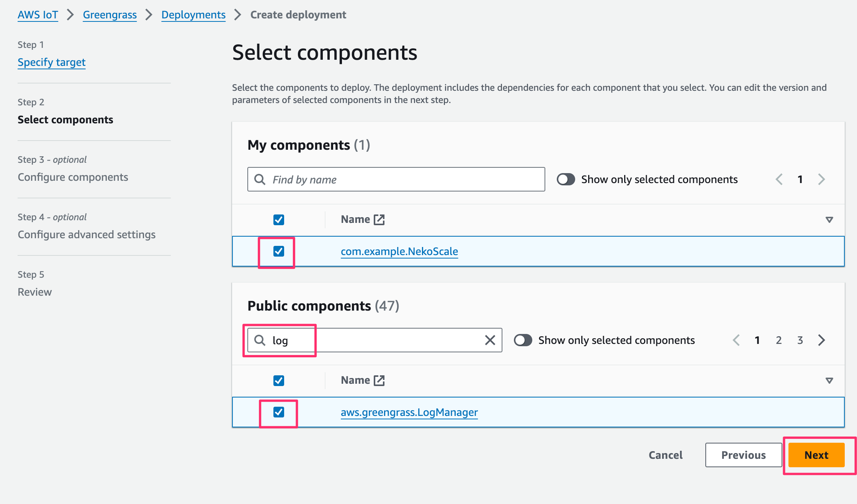Open the AWS IoT breadcrumb link
This screenshot has width=857, height=504.
coord(38,15)
